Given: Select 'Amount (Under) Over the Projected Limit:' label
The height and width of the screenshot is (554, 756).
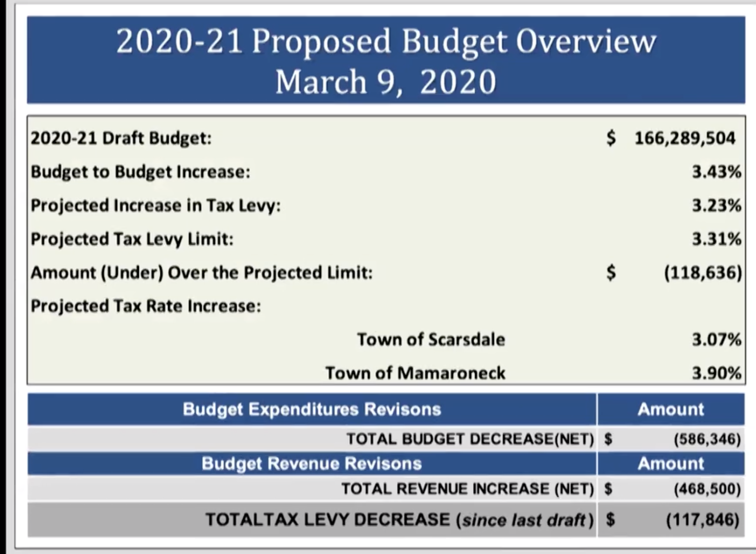Looking at the screenshot, I should pyautogui.click(x=202, y=273).
